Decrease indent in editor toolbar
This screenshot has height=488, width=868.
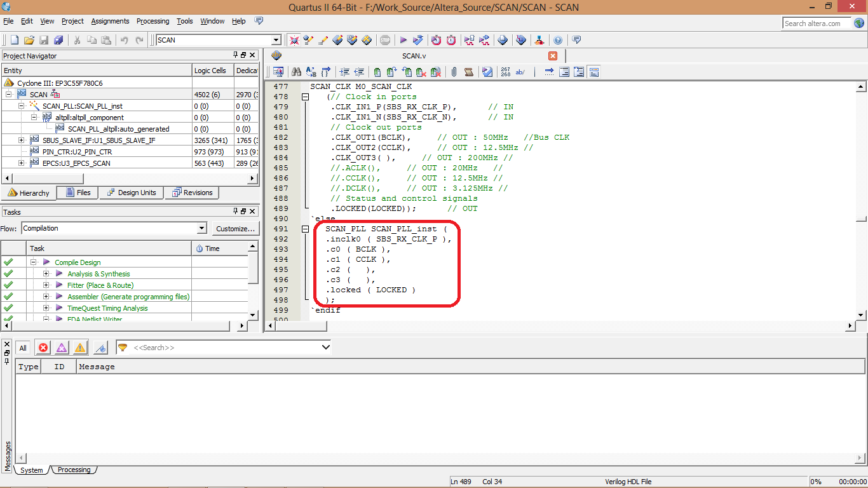[359, 72]
